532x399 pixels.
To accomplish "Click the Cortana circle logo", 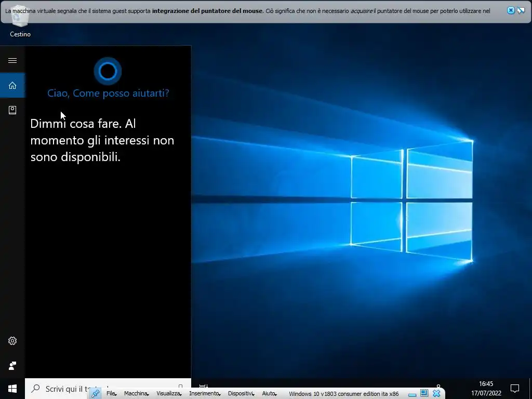I will pyautogui.click(x=108, y=71).
